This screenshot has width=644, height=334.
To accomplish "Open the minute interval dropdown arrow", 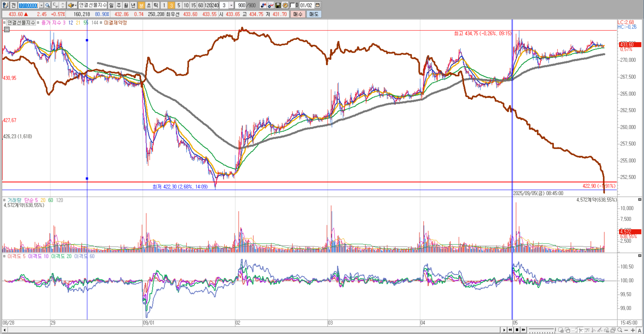I will click(231, 5).
